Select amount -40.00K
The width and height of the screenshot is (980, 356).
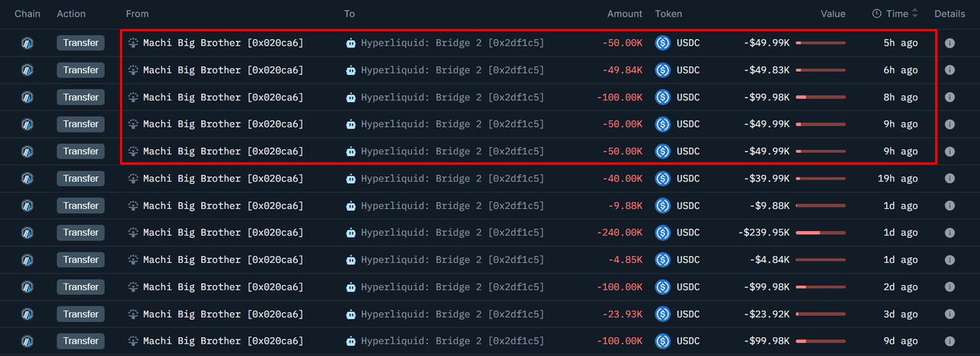tap(623, 179)
